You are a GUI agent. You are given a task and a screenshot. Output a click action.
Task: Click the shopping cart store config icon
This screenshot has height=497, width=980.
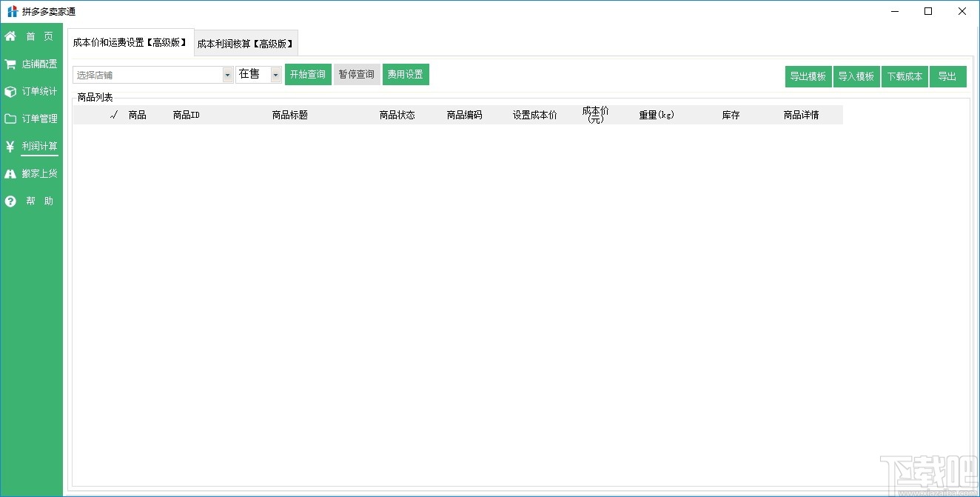point(10,64)
